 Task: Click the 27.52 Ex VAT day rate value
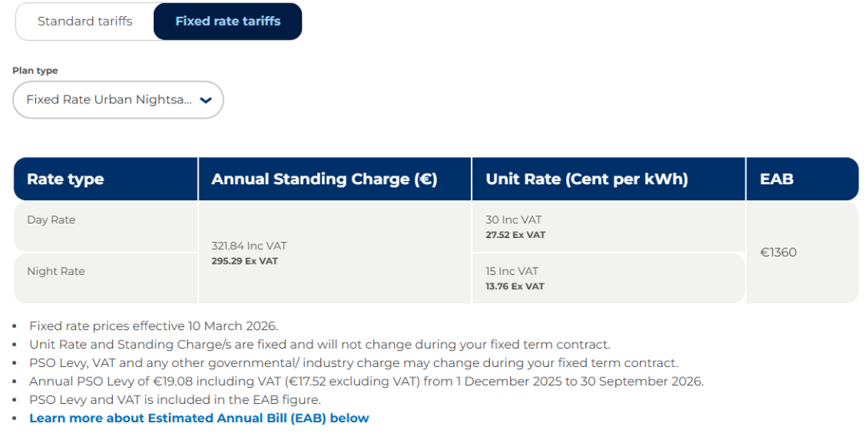pyautogui.click(x=515, y=236)
